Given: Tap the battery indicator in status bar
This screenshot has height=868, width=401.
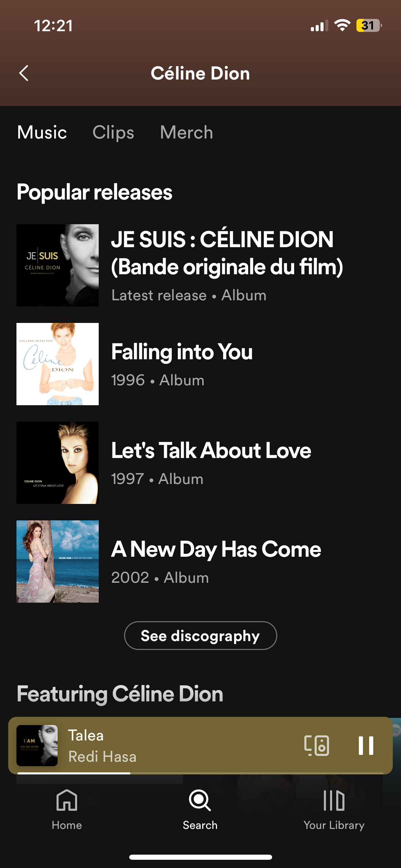Looking at the screenshot, I should click(x=368, y=25).
